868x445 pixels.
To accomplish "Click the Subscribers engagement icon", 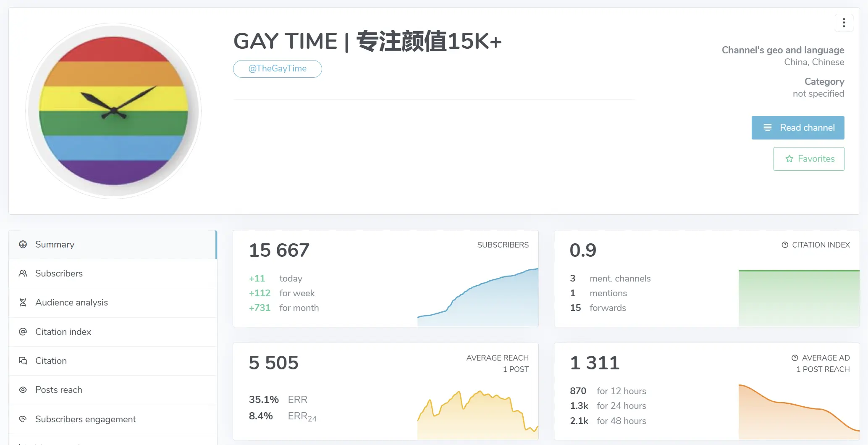I will point(23,419).
